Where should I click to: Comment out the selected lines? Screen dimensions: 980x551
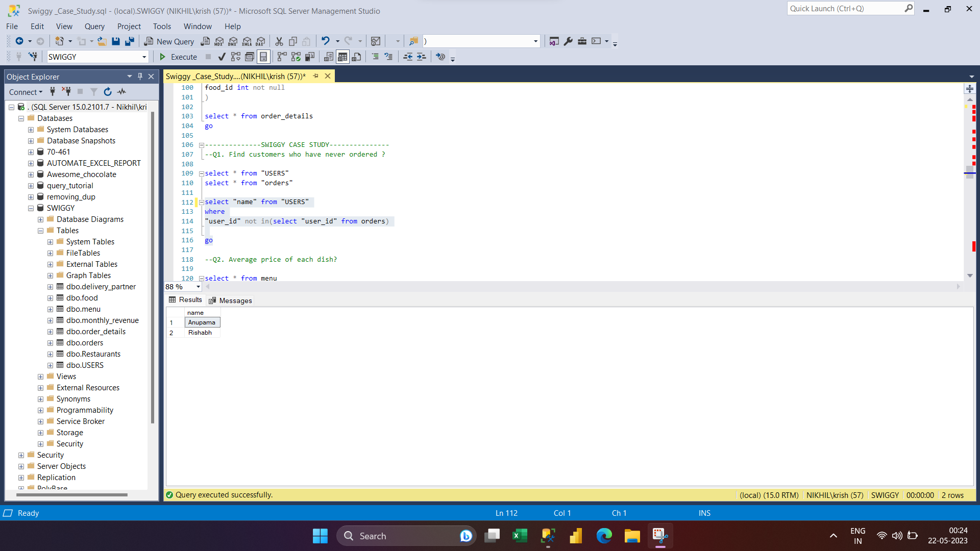[x=375, y=57]
